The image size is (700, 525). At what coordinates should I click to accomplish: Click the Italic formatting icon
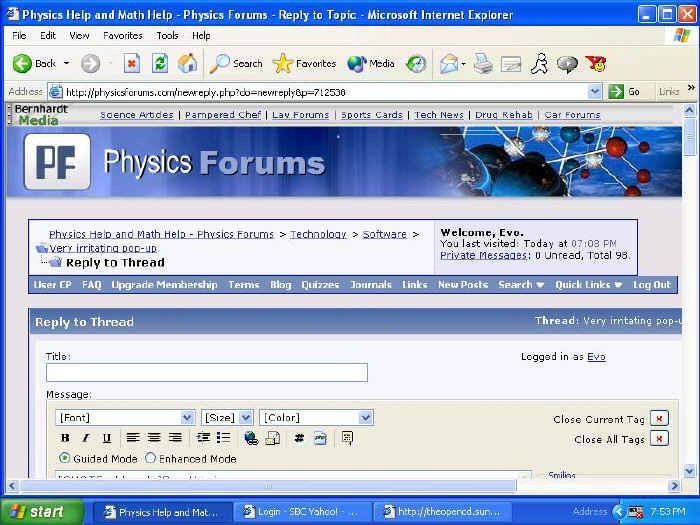coord(86,438)
